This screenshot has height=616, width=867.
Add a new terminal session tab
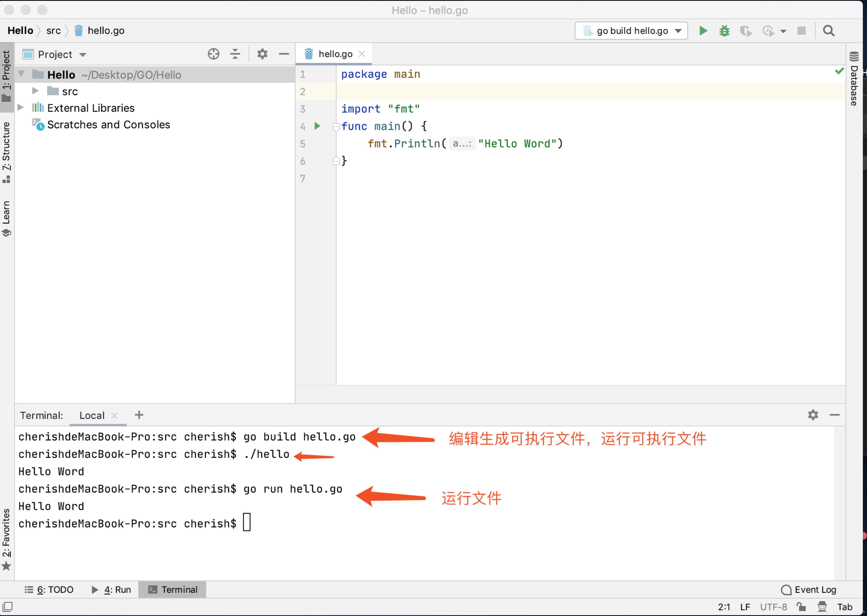(x=139, y=415)
